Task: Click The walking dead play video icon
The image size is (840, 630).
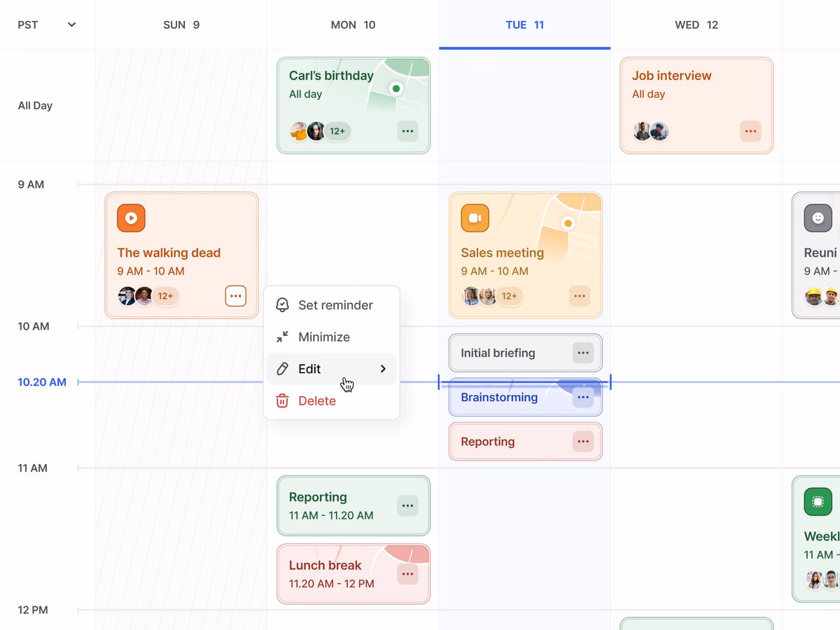Action: click(131, 218)
